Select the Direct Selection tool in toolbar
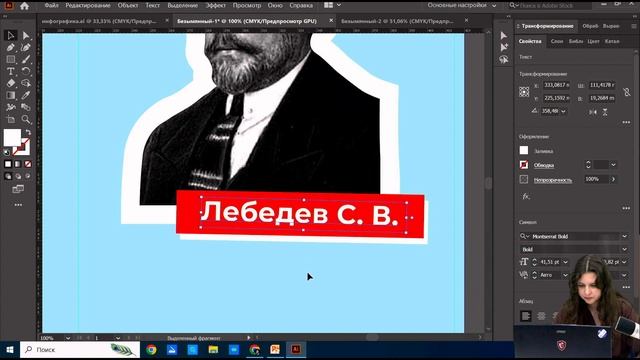The height and width of the screenshot is (360, 640). click(26, 36)
